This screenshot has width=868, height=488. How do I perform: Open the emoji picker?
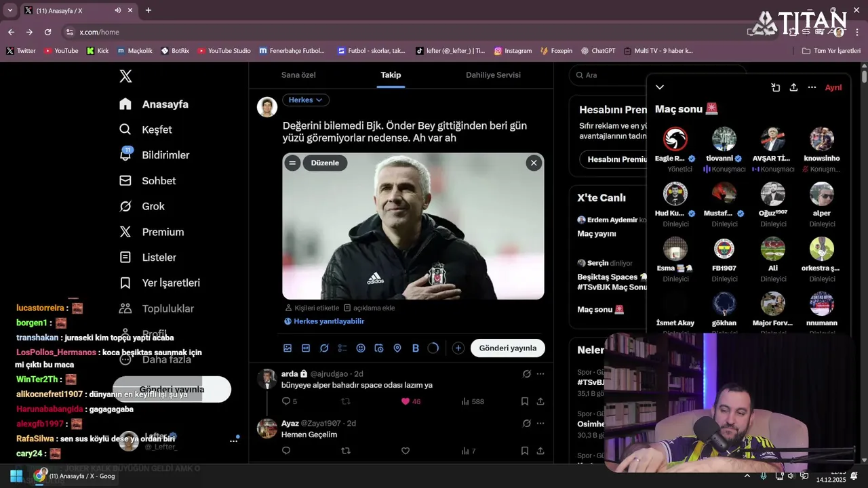click(x=361, y=348)
